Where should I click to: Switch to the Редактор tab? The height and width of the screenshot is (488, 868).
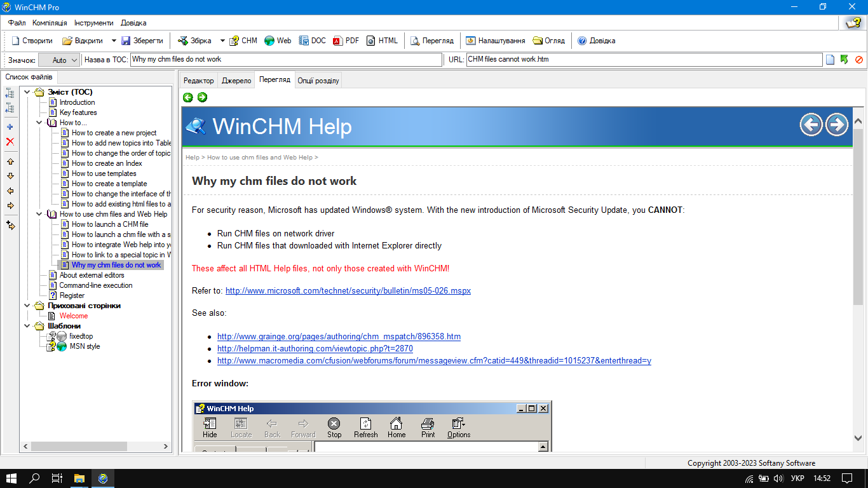199,81
